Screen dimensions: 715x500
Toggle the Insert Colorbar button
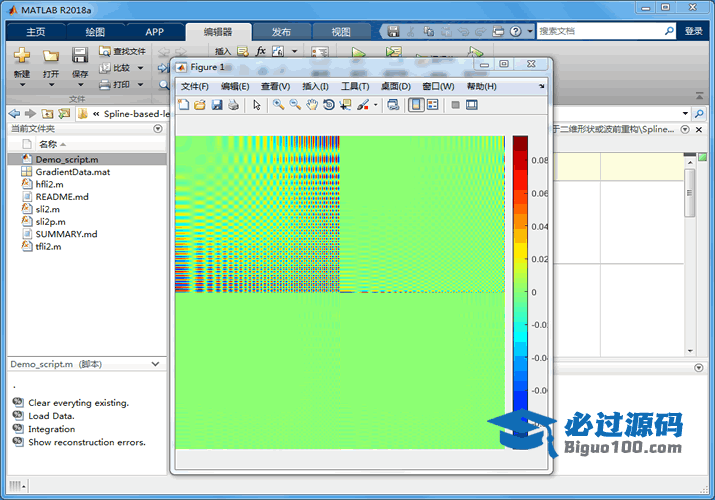pyautogui.click(x=415, y=105)
